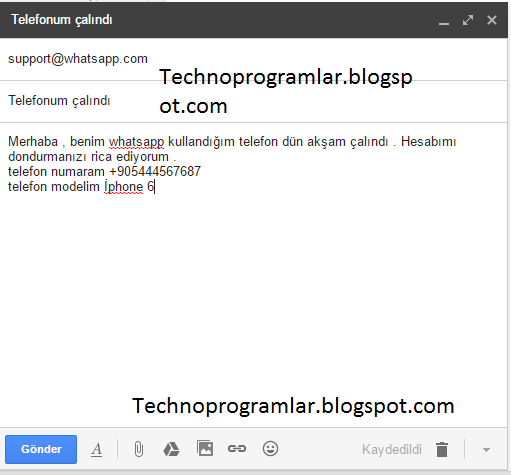Open more options dropdown arrow
The image size is (511, 475).
[486, 450]
